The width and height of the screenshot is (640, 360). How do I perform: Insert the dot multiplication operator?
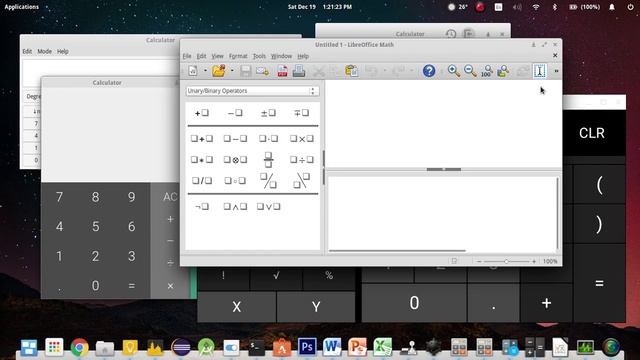268,139
